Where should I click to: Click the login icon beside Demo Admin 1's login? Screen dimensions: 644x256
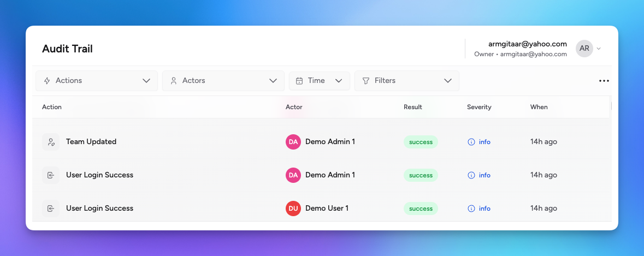click(x=51, y=175)
